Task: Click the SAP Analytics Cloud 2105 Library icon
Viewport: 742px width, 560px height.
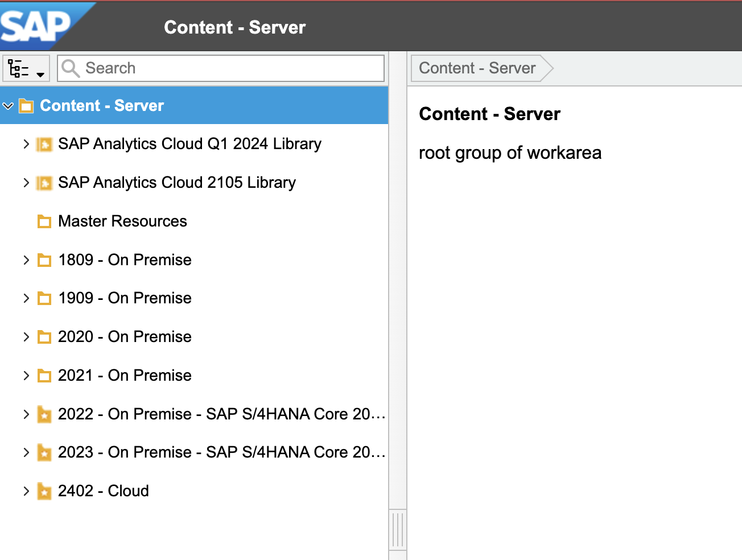Action: 44,183
